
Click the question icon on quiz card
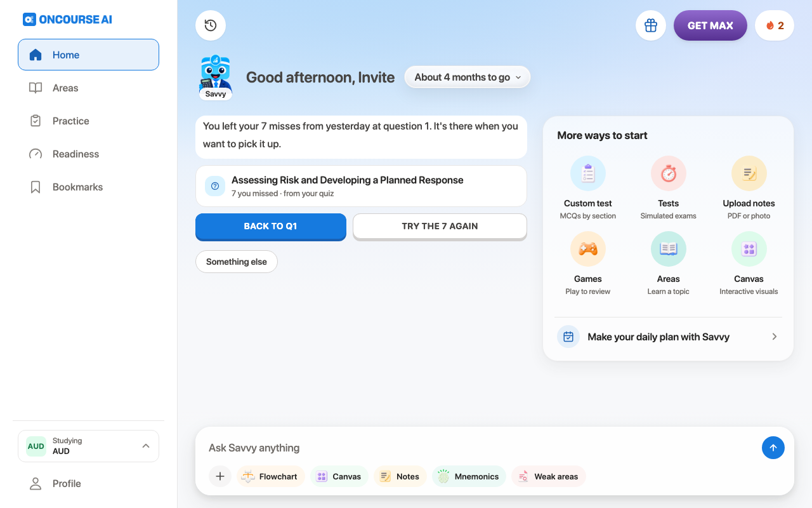[x=215, y=186]
